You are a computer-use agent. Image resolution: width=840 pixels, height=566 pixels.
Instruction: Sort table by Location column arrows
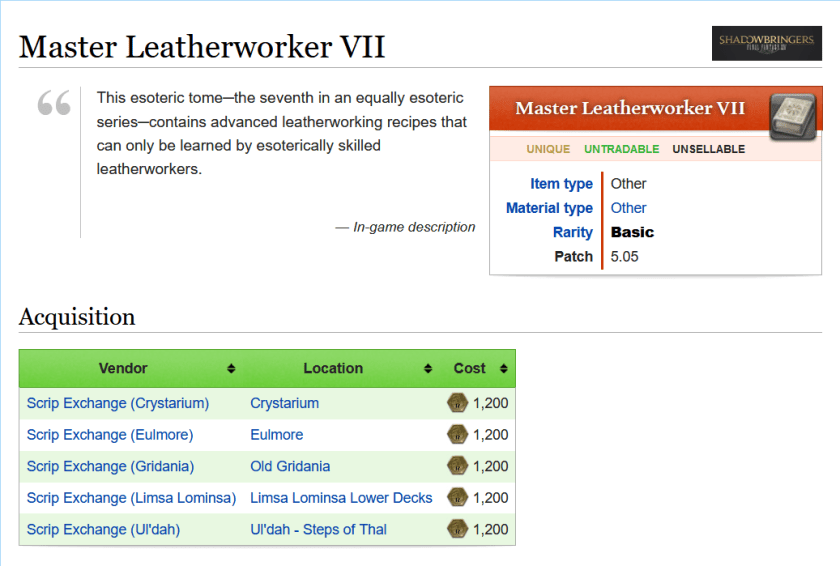pyautogui.click(x=428, y=368)
